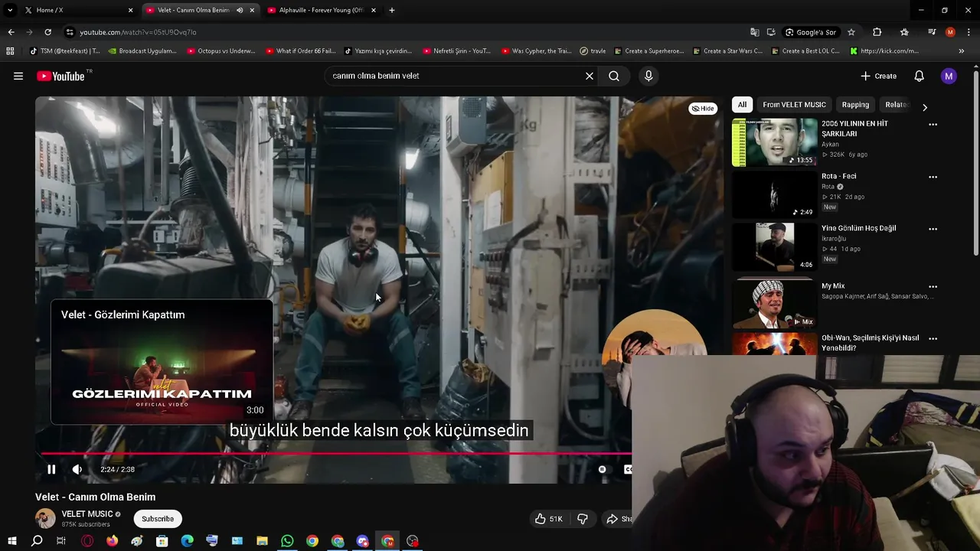The width and height of the screenshot is (980, 551).
Task: Open VELET MUSIC channel avatar
Action: tap(45, 518)
